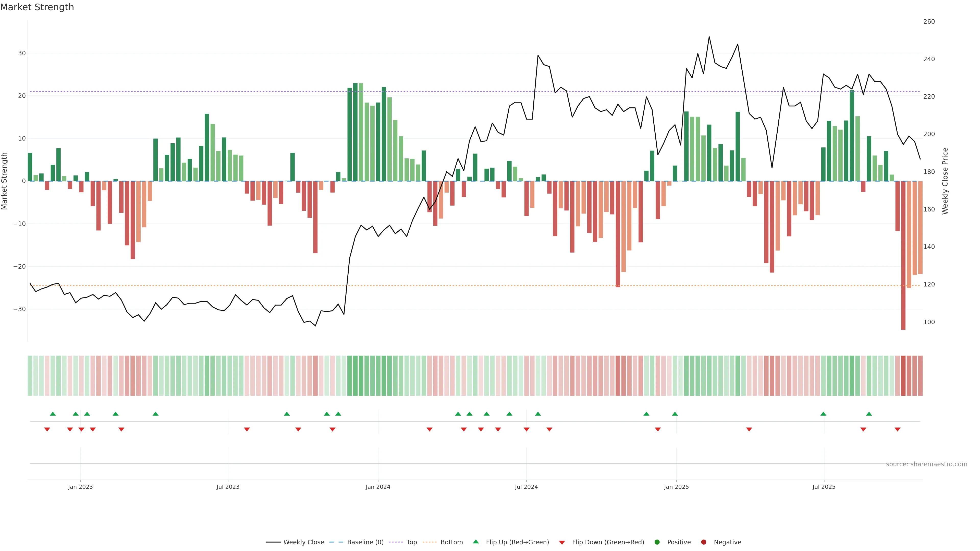Viewport: 980px width, 551px height.
Task: Click the rightmost dark red heatmap strip cell
Action: (x=920, y=376)
